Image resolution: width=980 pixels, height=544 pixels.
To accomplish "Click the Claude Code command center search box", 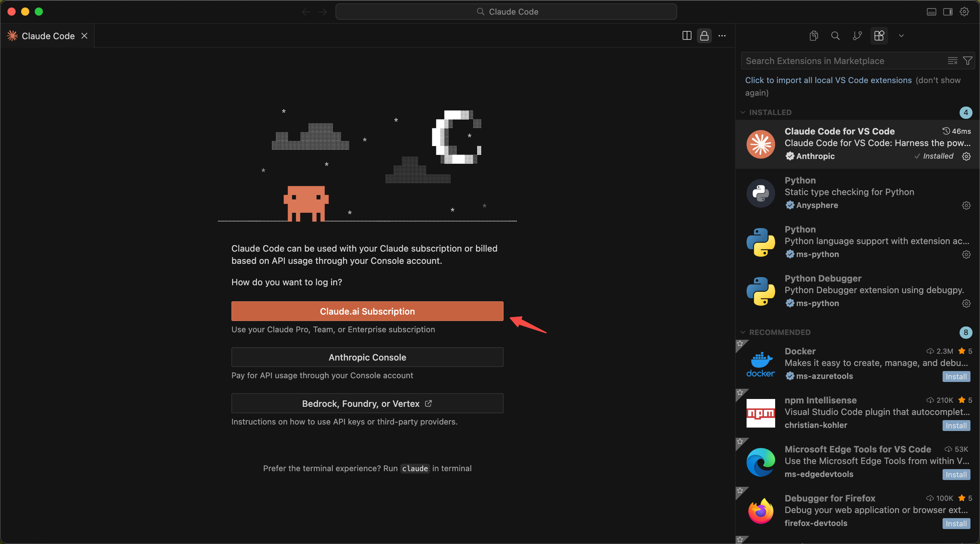I will pos(506,12).
